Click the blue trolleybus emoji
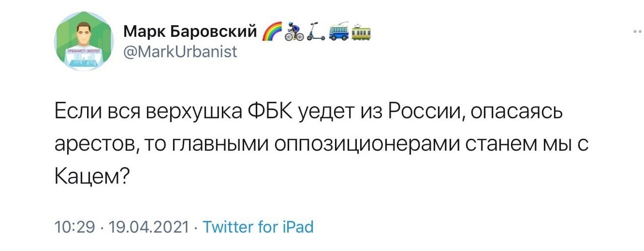 pos(338,33)
